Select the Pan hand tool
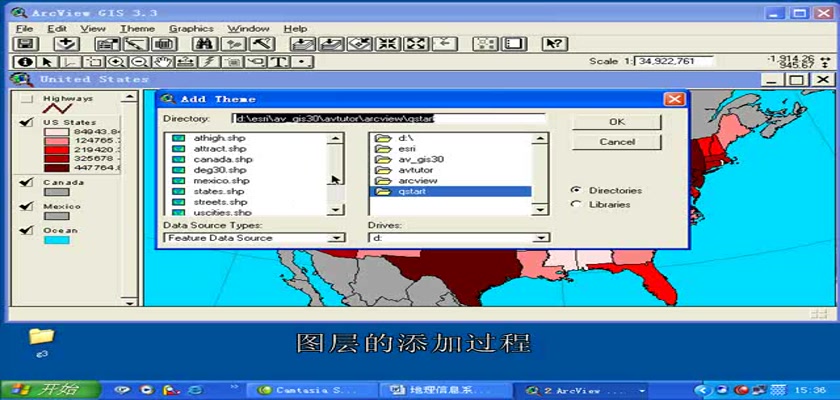 (162, 62)
